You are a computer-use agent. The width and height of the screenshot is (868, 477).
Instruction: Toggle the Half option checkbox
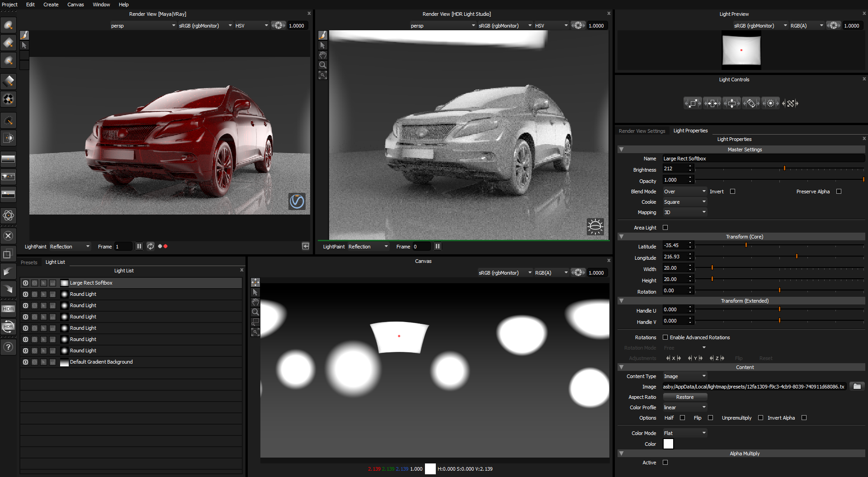click(683, 418)
